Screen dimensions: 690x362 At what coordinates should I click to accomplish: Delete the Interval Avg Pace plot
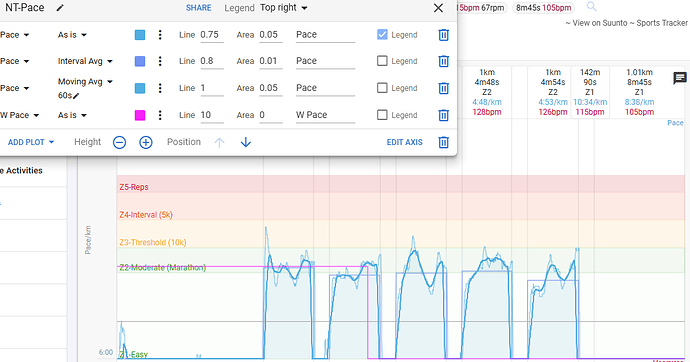[444, 61]
